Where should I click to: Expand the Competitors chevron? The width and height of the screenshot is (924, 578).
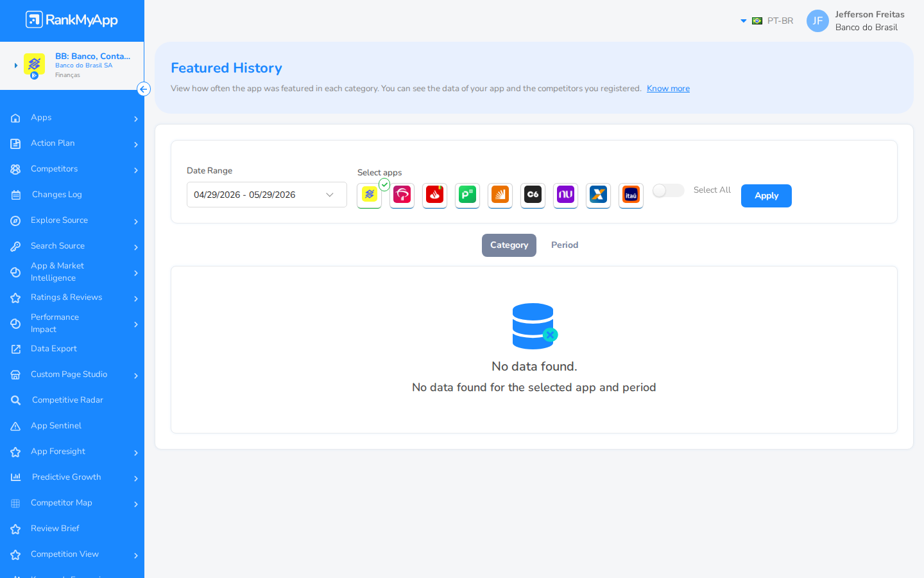click(136, 170)
